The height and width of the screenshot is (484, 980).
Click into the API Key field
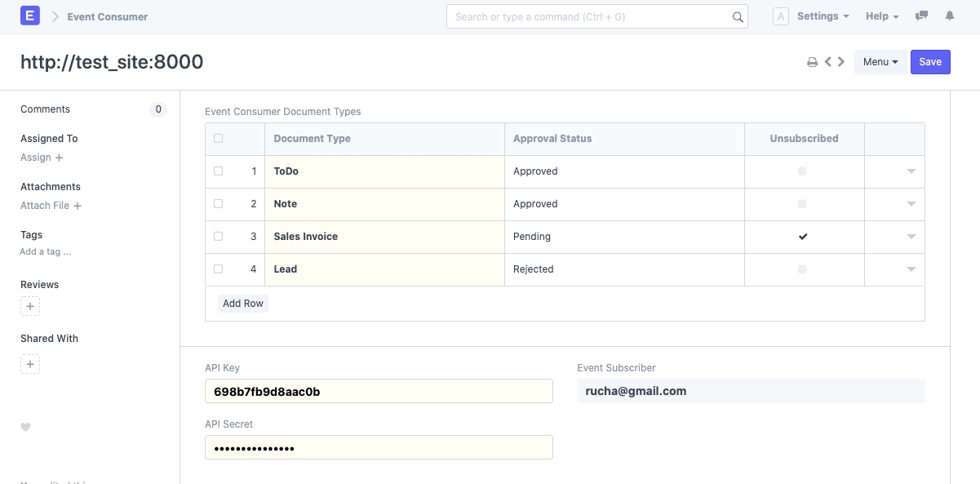click(x=379, y=391)
